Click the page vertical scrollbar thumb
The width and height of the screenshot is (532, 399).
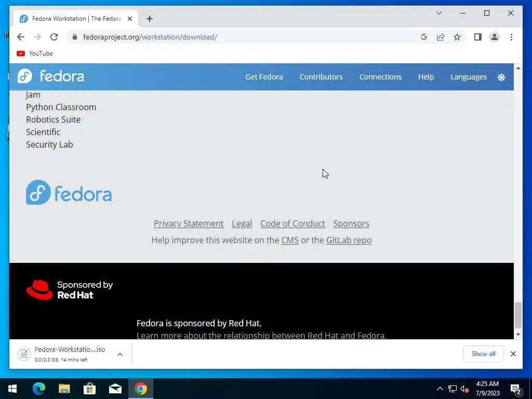coord(518,315)
